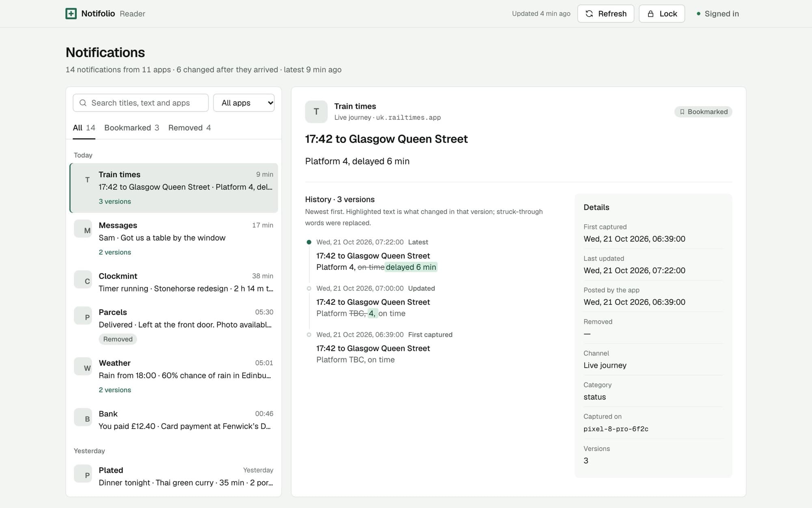Open the Plated 'Dinner tonight' notification
Viewport: 812px width, 508px height.
(x=174, y=476)
